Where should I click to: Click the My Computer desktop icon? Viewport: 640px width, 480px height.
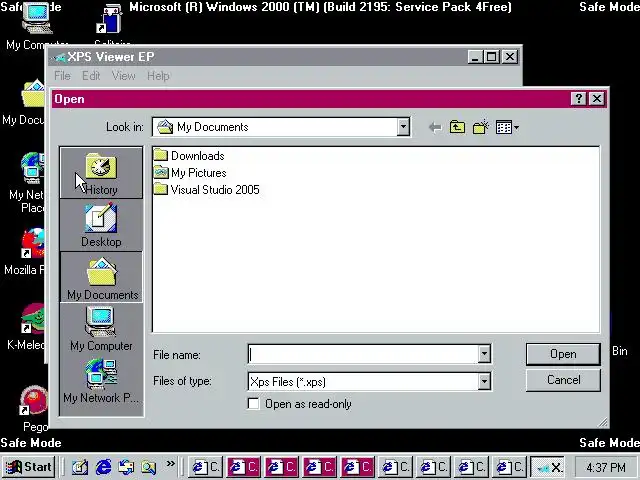[x=37, y=25]
